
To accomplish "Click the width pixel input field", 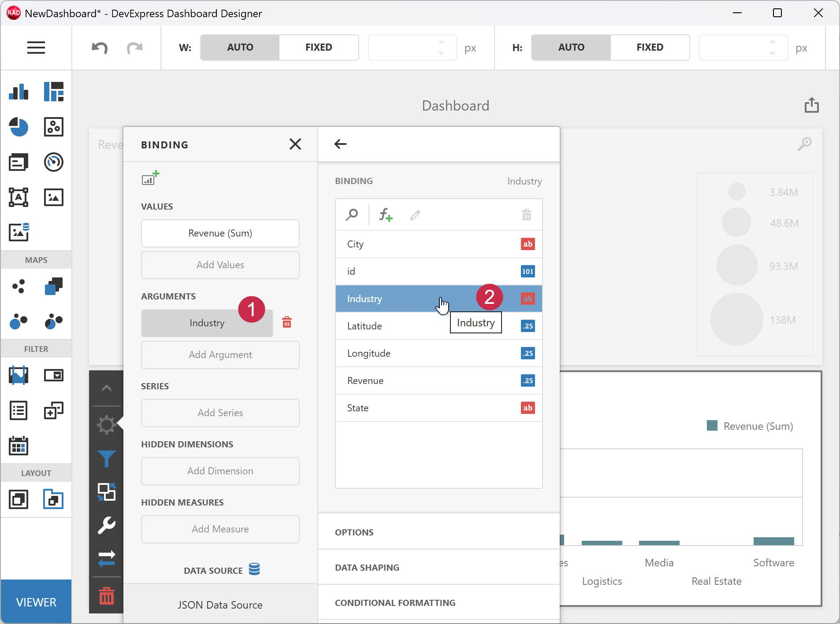I will coord(412,47).
